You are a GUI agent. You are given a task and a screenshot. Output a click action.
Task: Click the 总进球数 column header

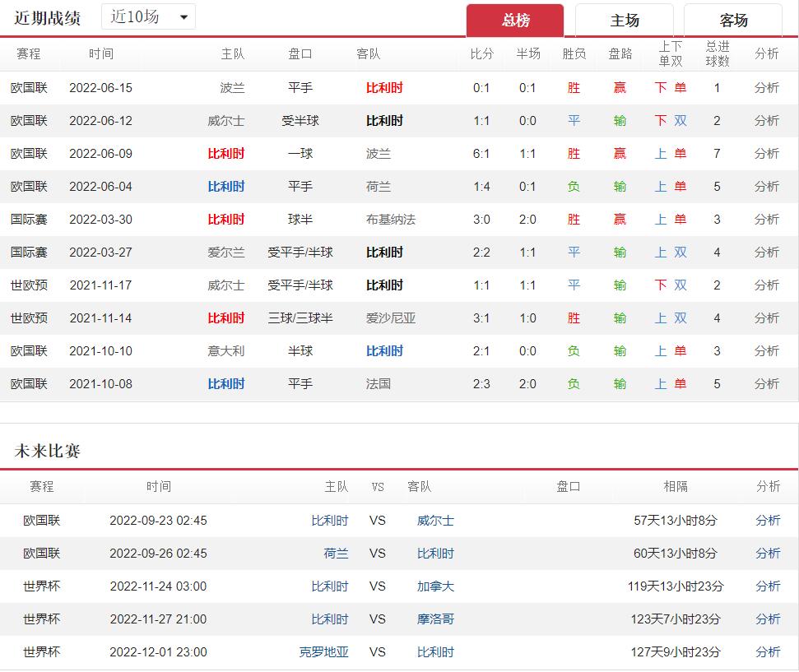(718, 53)
